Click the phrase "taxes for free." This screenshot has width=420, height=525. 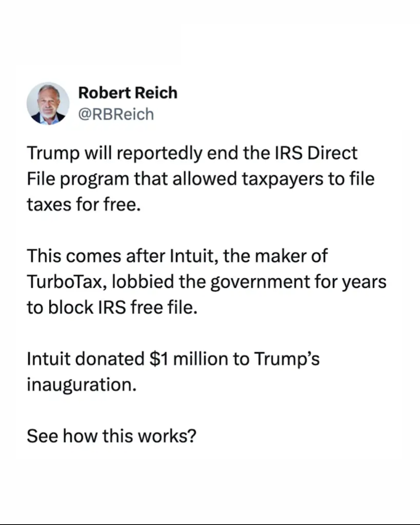(83, 205)
